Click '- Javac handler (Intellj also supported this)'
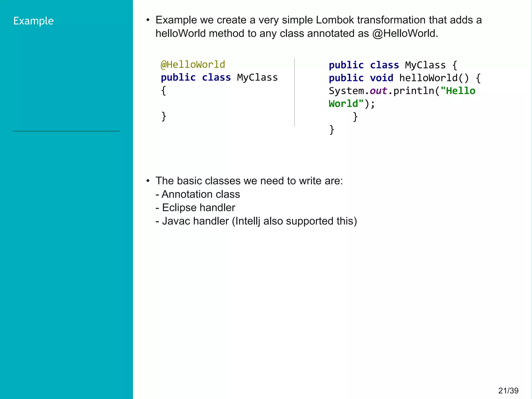The height and width of the screenshot is (399, 532). pyautogui.click(x=256, y=221)
